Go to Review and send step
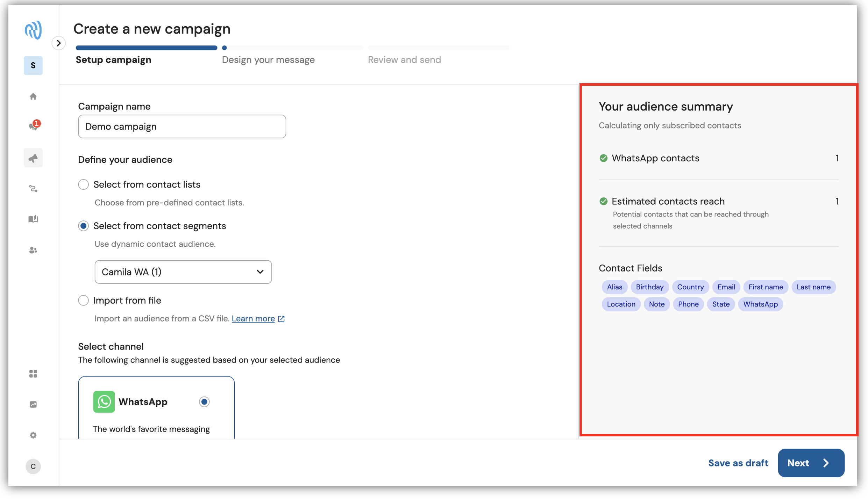This screenshot has height=499, width=868. tap(404, 60)
